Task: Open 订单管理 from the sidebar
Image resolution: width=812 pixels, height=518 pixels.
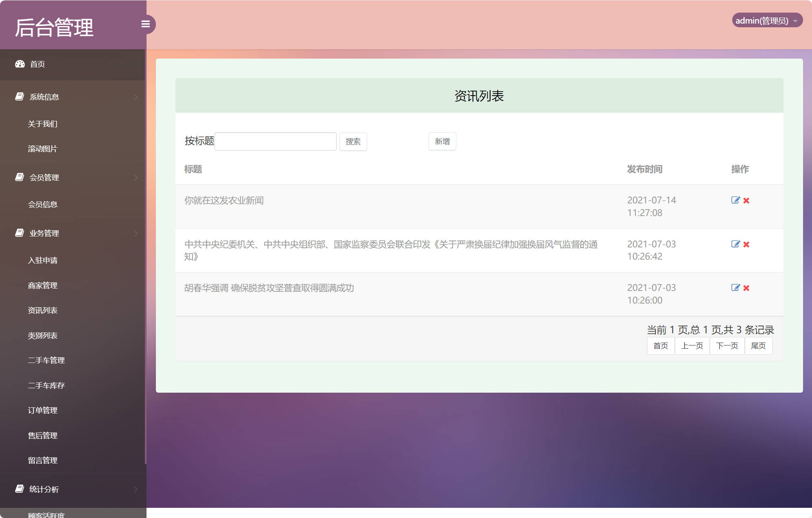Action: coord(42,410)
